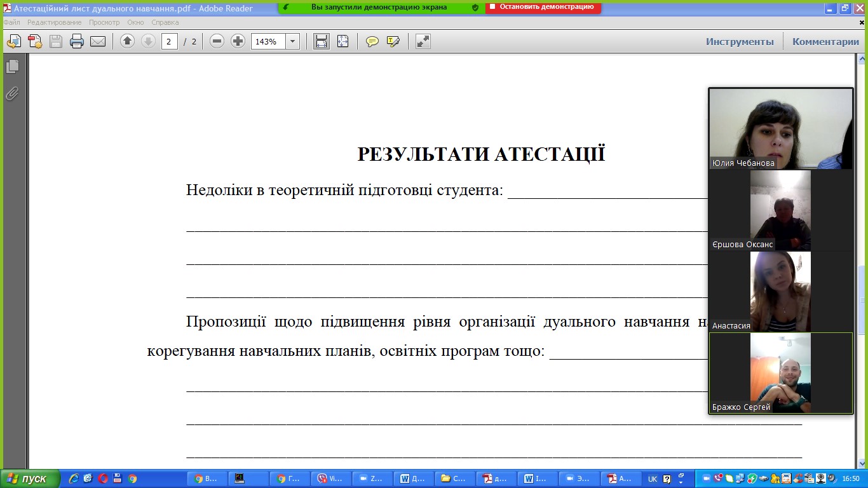
Task: Open the Windows пуск start button
Action: [30, 478]
